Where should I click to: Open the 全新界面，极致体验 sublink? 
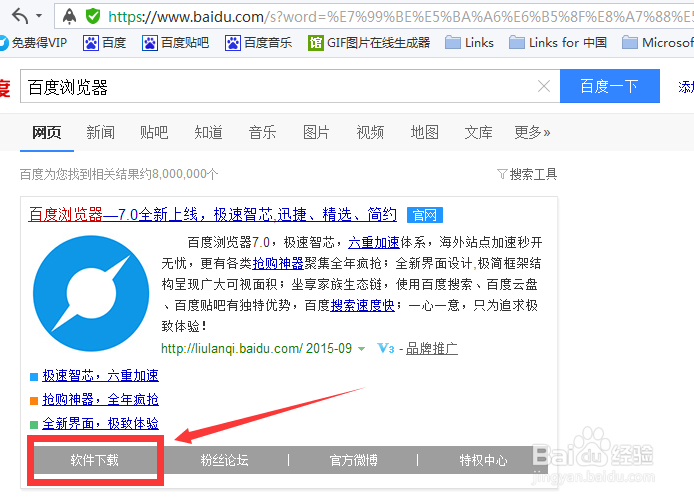(x=100, y=423)
